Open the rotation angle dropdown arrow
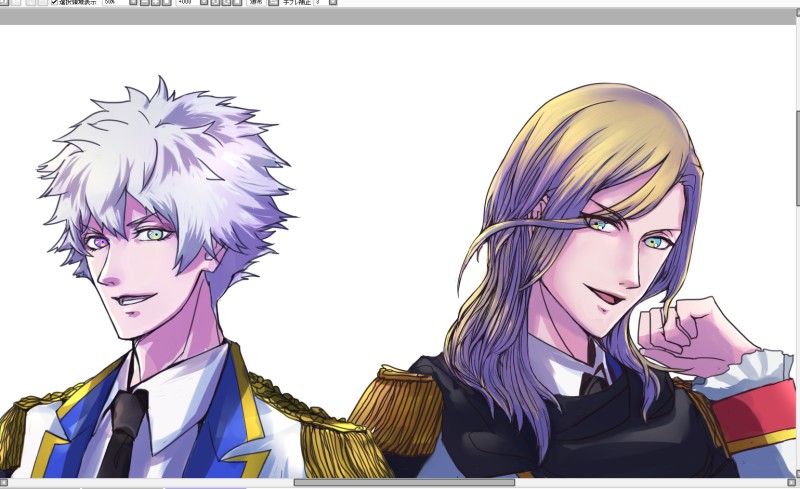This screenshot has width=800, height=489. pyautogui.click(x=204, y=2)
